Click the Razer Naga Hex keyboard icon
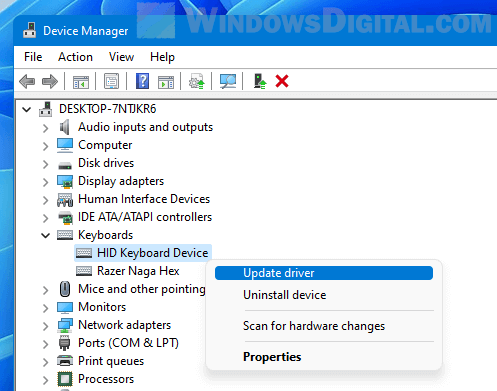 84,271
